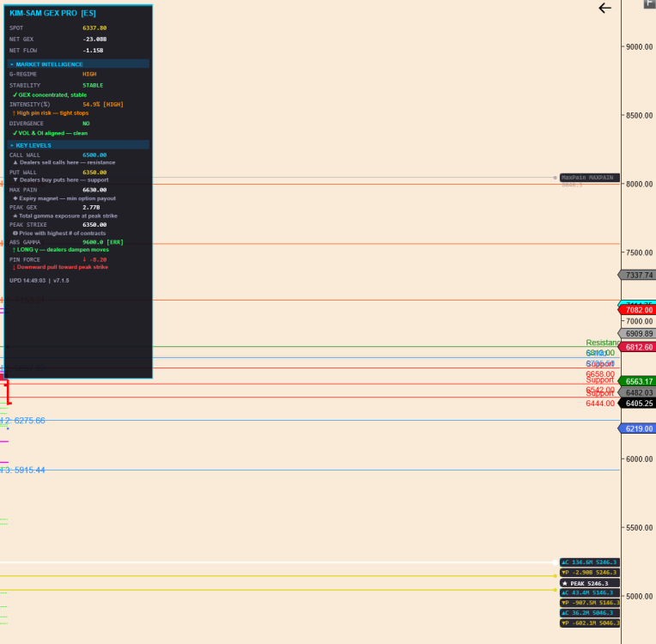
Task: Select the put -2.90B 5246.3 label
Action: (x=589, y=573)
